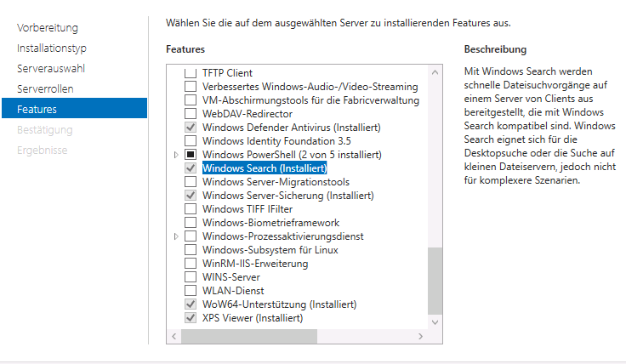This screenshot has width=626, height=364.
Task: Enable the WebDAV-Redirector feature checkbox
Action: click(191, 114)
